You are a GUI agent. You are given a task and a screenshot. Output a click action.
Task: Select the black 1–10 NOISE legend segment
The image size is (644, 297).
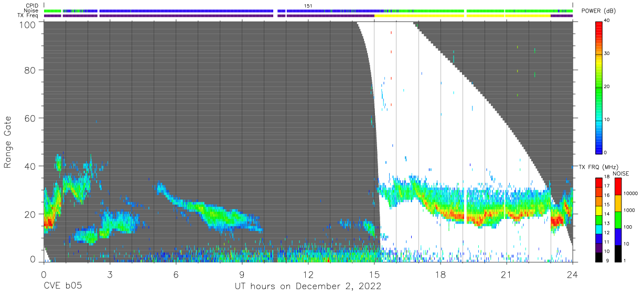tap(618, 254)
